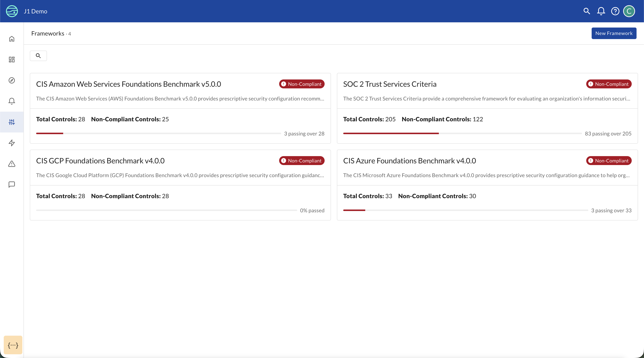
Task: Click the New Framework button
Action: pyautogui.click(x=614, y=33)
